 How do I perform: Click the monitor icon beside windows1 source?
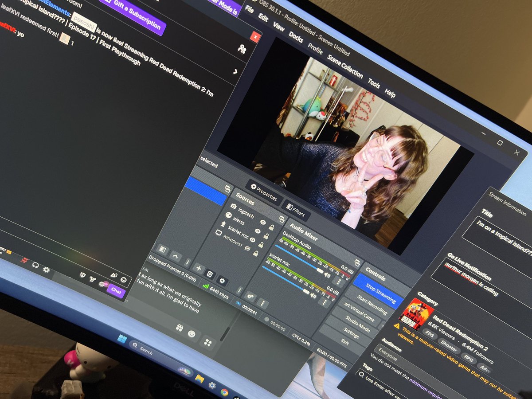click(219, 232)
